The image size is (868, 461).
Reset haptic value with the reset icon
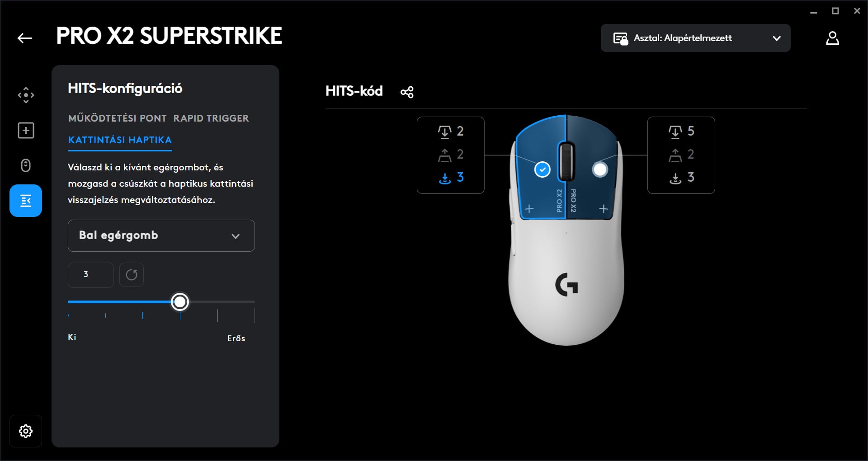pyautogui.click(x=132, y=275)
